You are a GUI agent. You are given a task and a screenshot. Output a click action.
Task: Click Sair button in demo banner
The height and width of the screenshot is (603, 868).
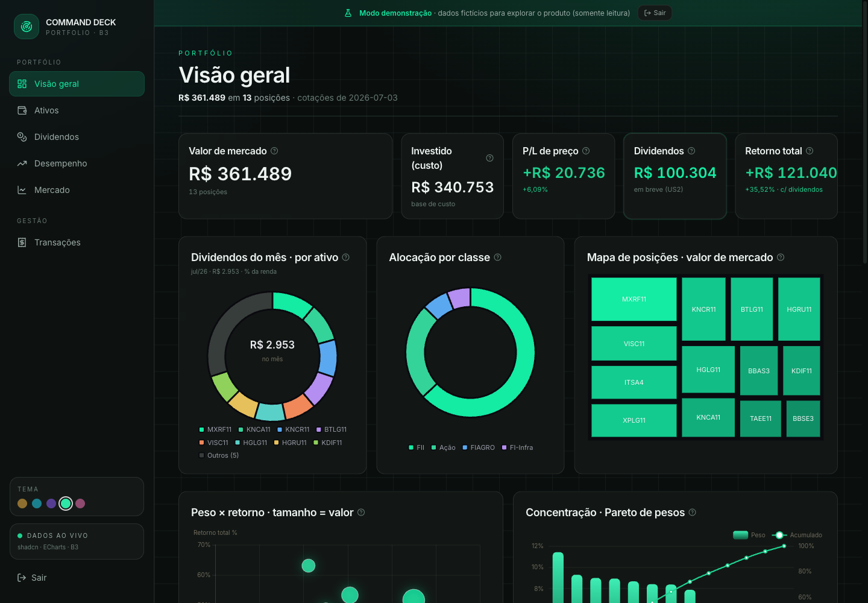coord(655,13)
